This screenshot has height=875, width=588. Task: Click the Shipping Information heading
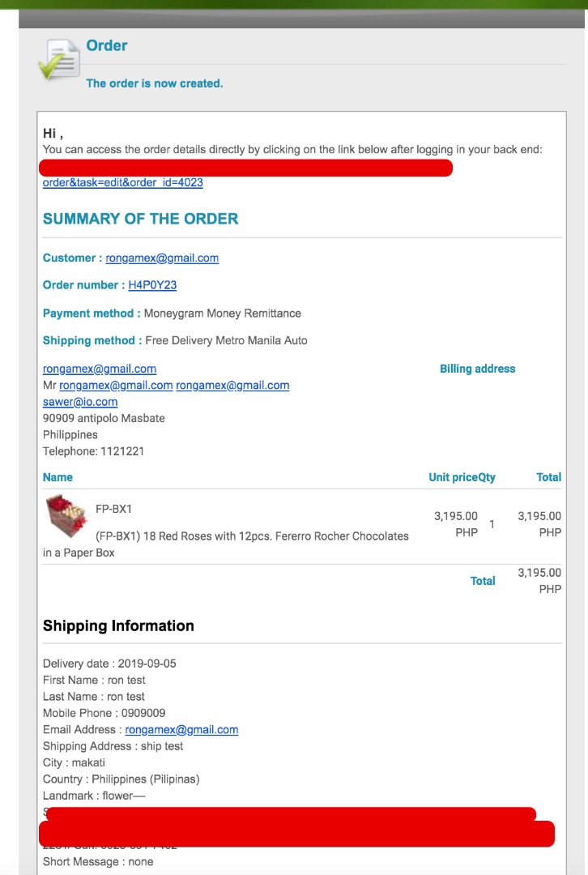click(118, 625)
